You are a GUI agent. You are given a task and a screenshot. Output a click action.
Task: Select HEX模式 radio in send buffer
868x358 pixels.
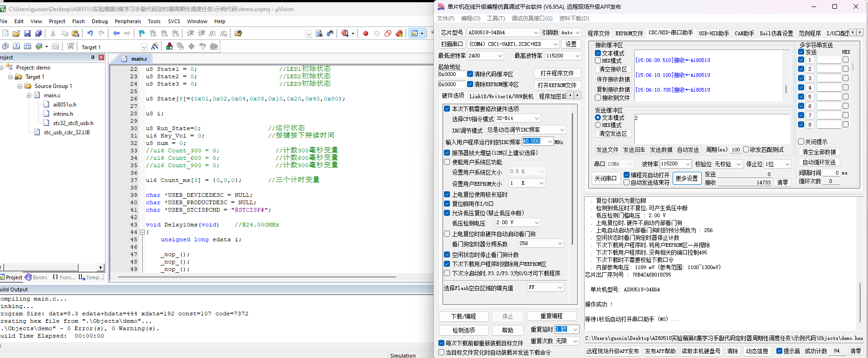598,125
